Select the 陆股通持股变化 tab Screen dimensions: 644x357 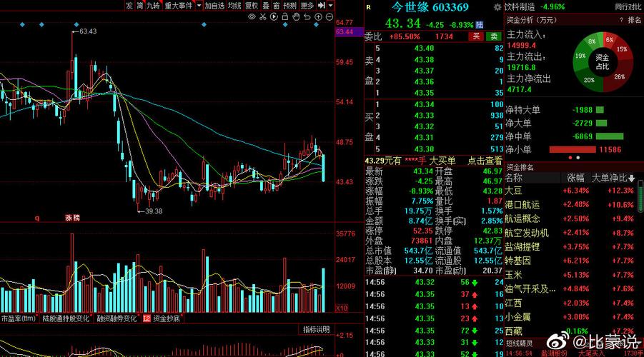[66, 318]
